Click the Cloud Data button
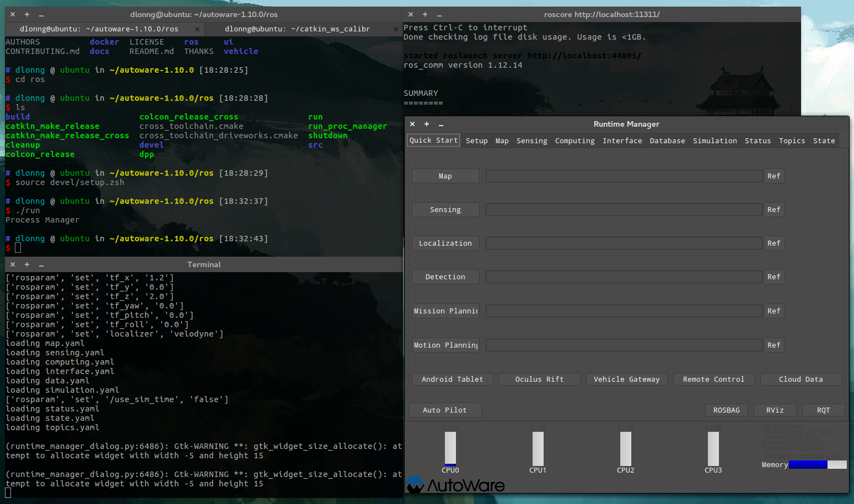 point(801,380)
